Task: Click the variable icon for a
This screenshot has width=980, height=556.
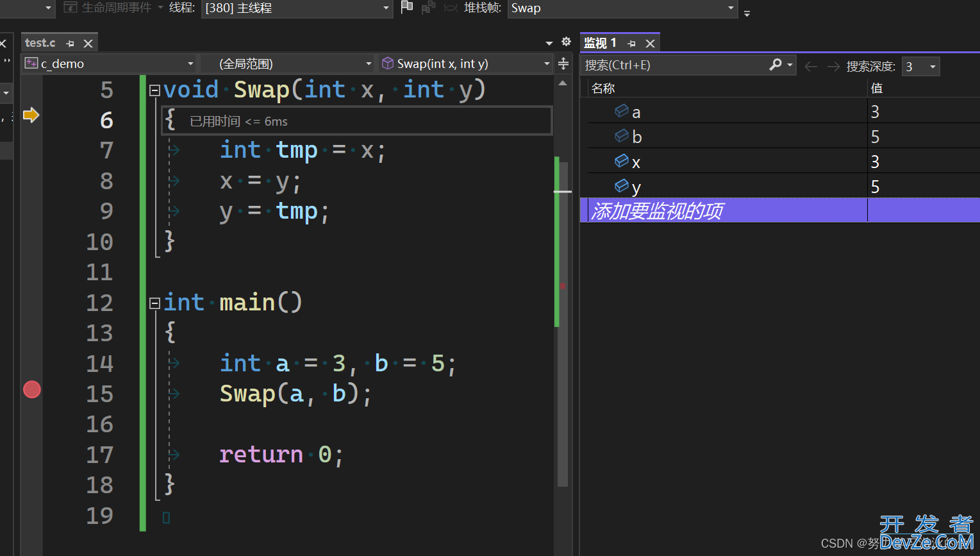Action: 622,111
